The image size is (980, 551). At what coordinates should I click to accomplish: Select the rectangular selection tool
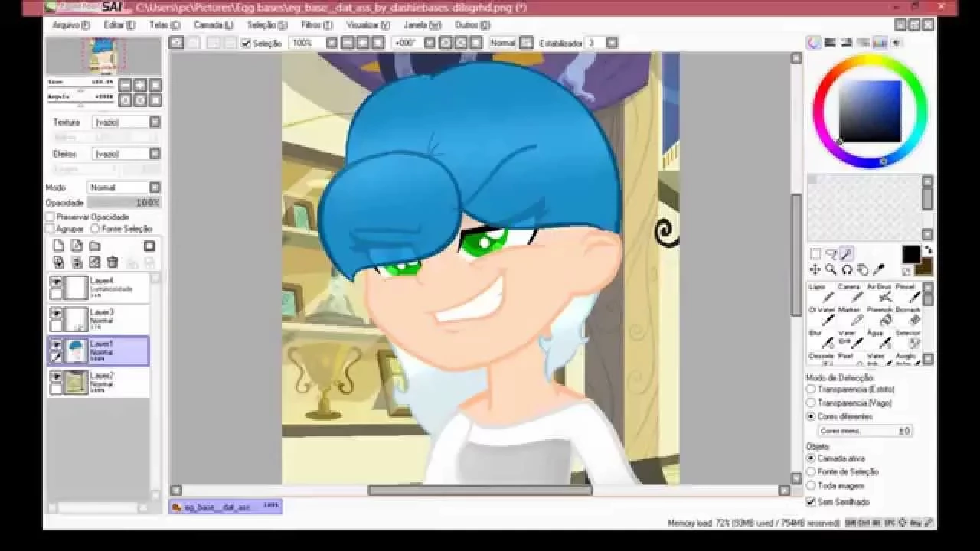[815, 254]
